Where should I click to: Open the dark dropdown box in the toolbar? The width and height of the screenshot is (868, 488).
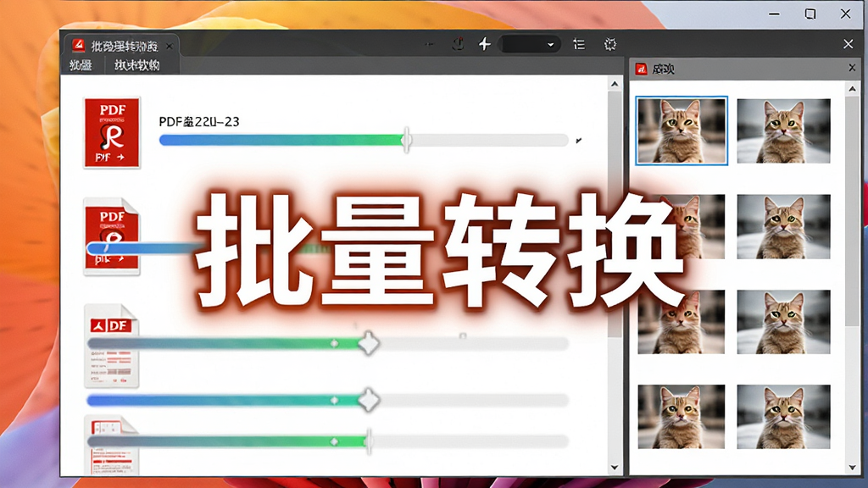coord(529,44)
